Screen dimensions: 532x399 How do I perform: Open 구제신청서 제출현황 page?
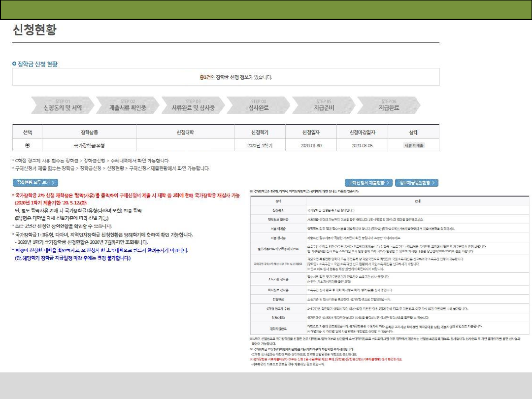[x=368, y=183]
